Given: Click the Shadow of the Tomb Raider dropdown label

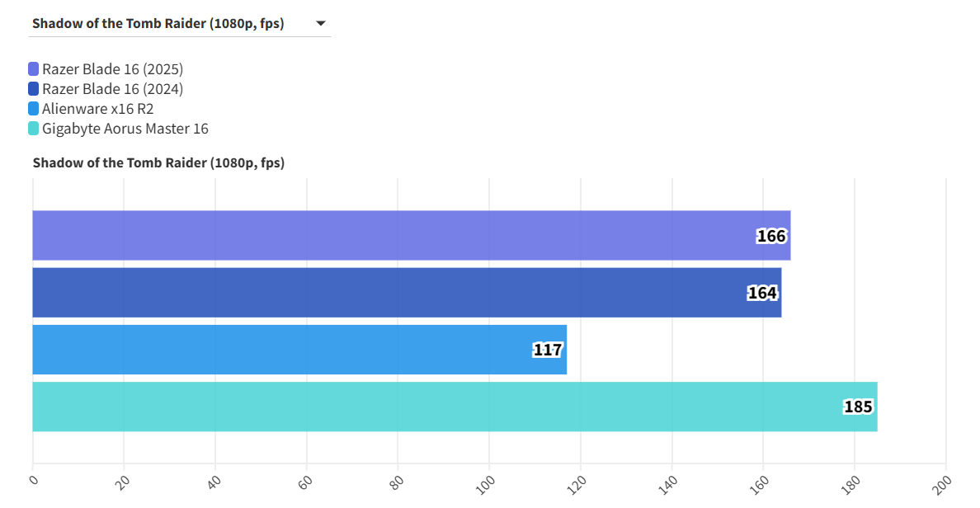Looking at the screenshot, I should 158,24.
